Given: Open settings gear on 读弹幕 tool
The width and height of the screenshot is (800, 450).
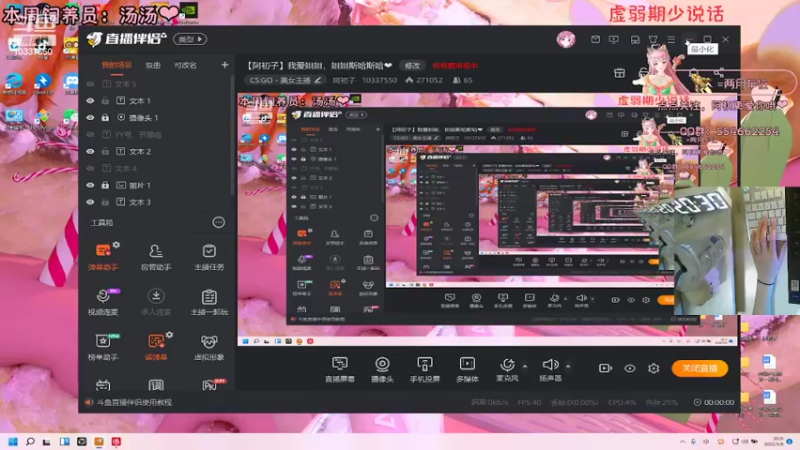Looking at the screenshot, I should [169, 335].
